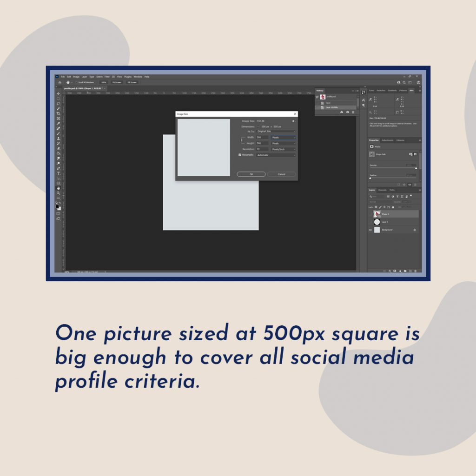
Task: Open the layer blend mode dropdown
Action: click(x=381, y=202)
